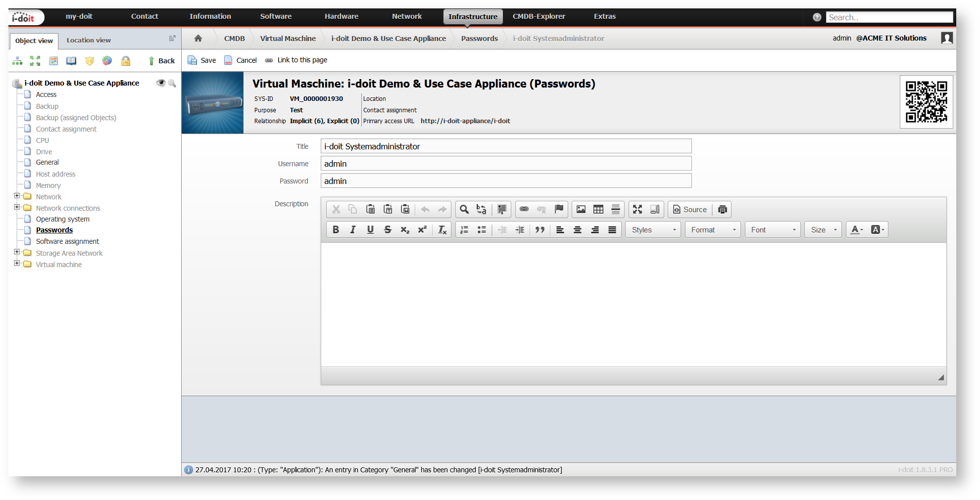Open Find with the magnifier icon
The height and width of the screenshot is (500, 980).
click(x=464, y=210)
